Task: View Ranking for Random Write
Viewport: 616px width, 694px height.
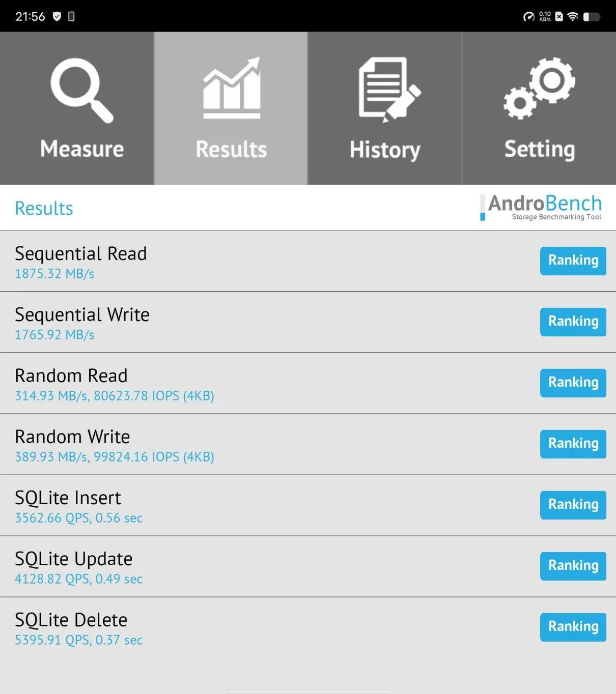Action: tap(573, 444)
